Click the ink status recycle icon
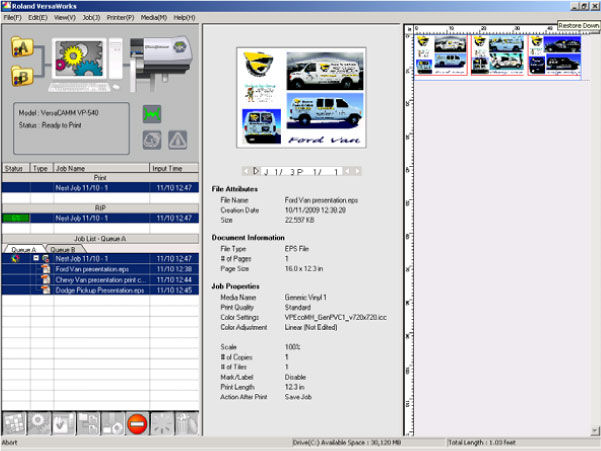The image size is (601, 451). tap(152, 140)
